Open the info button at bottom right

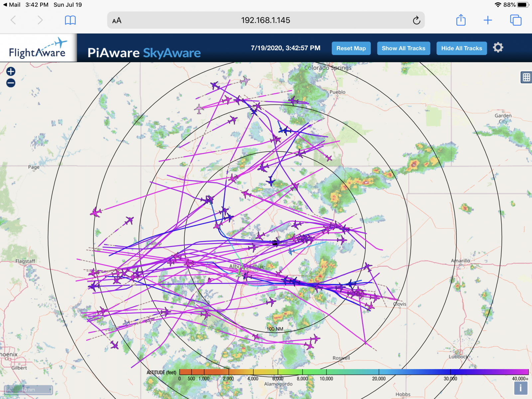point(521,388)
